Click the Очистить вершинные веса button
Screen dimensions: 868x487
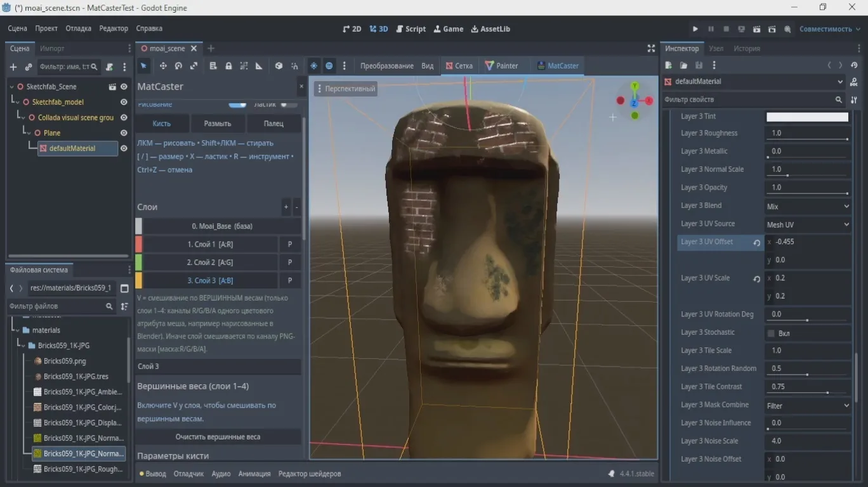coord(218,437)
